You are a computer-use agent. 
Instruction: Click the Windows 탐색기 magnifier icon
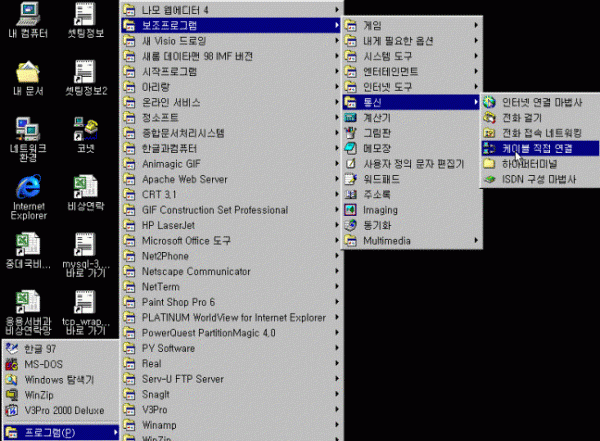[x=11, y=379]
